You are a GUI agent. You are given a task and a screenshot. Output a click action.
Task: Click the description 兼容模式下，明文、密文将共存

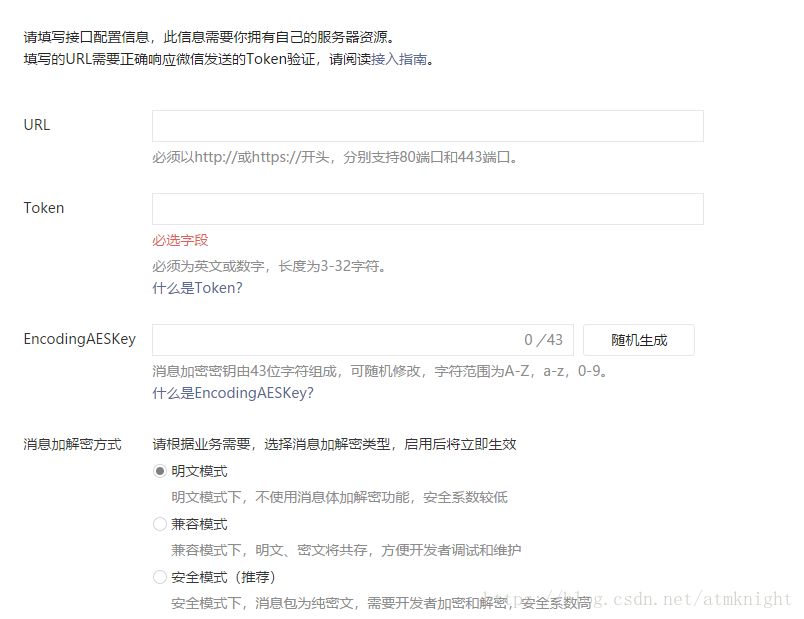(x=269, y=550)
